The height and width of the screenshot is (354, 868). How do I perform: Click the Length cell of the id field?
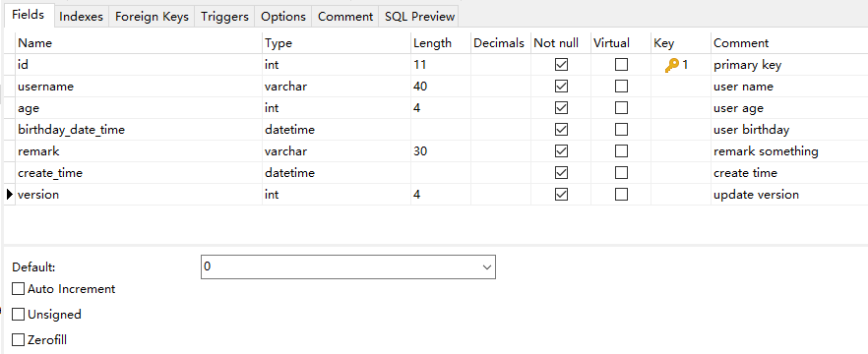click(441, 65)
